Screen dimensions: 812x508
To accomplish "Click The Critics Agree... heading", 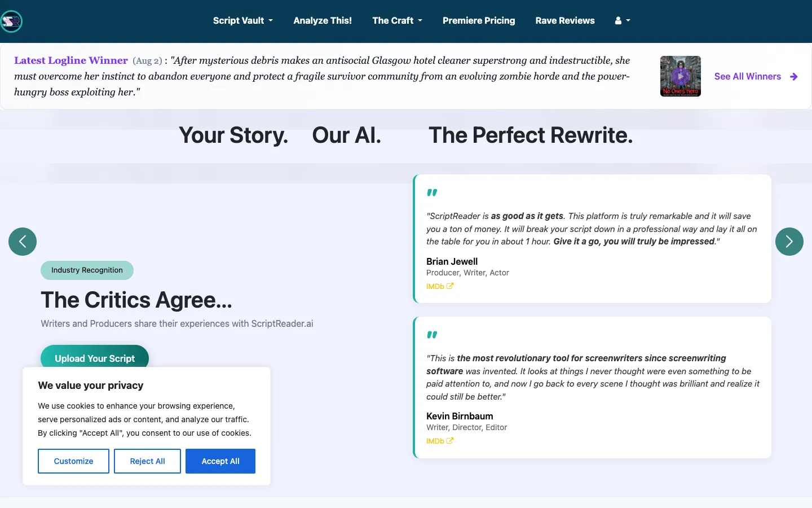I will [x=136, y=300].
